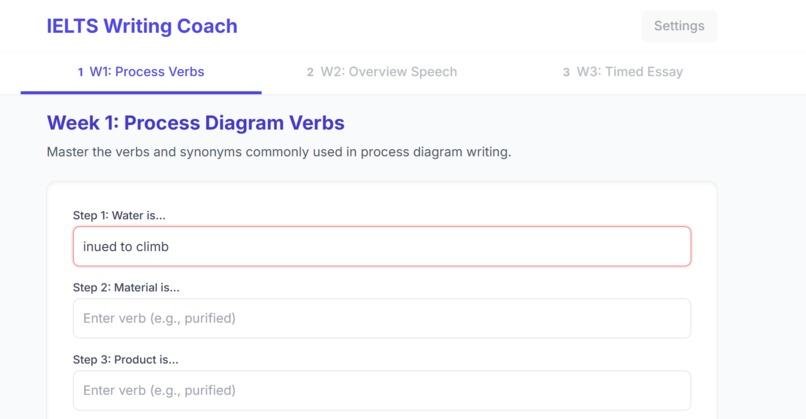Click the active tab's purple underline indicator
The image size is (806, 419).
[x=141, y=93]
